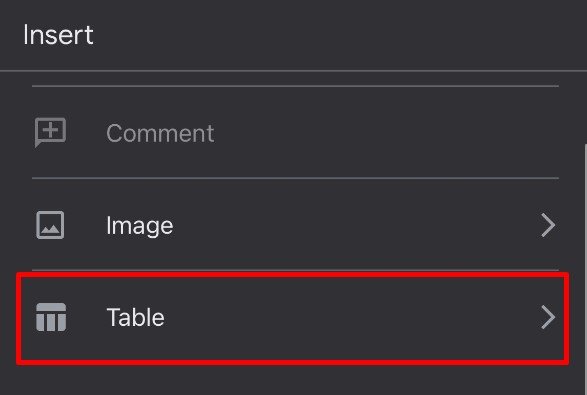Open the Image insert options row
This screenshot has height=395, width=587.
pyautogui.click(x=295, y=225)
